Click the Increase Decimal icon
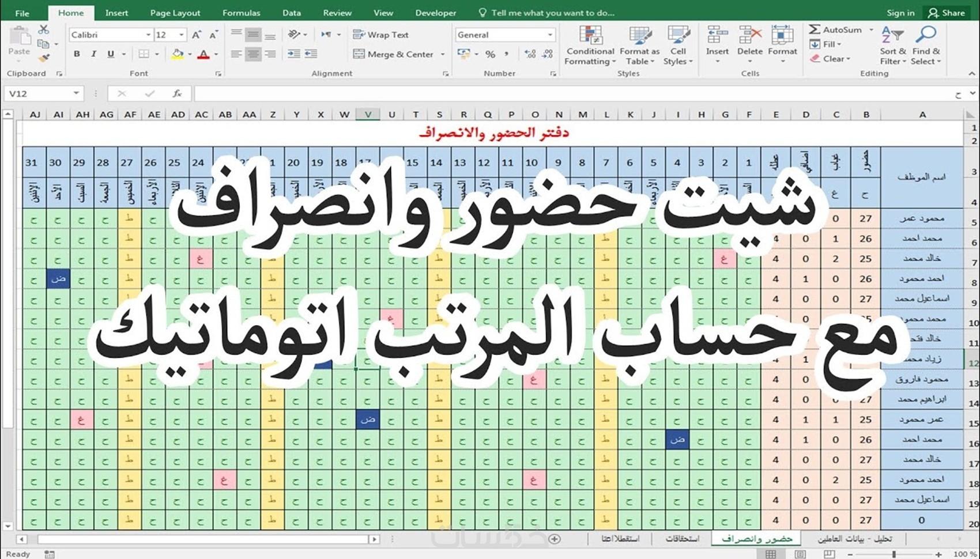Image resolution: width=980 pixels, height=559 pixels. [x=530, y=54]
